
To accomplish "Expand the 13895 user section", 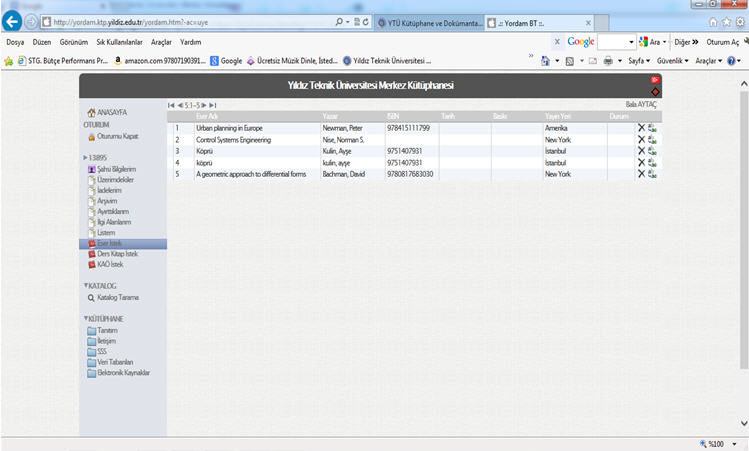I will click(x=86, y=158).
